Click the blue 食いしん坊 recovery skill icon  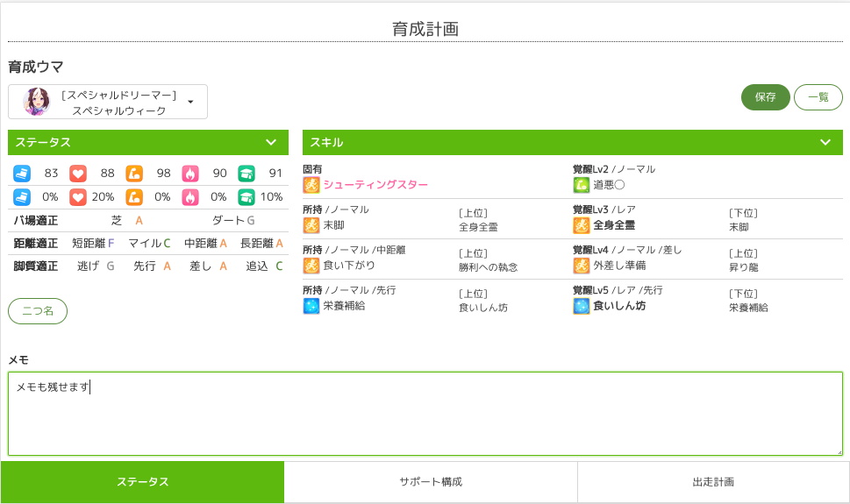581,306
